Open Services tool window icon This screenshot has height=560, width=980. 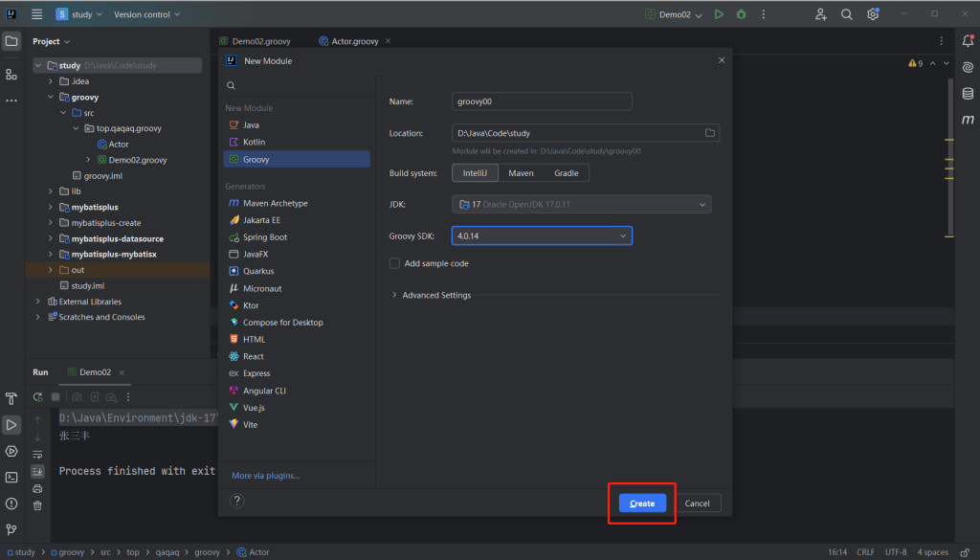point(11,451)
